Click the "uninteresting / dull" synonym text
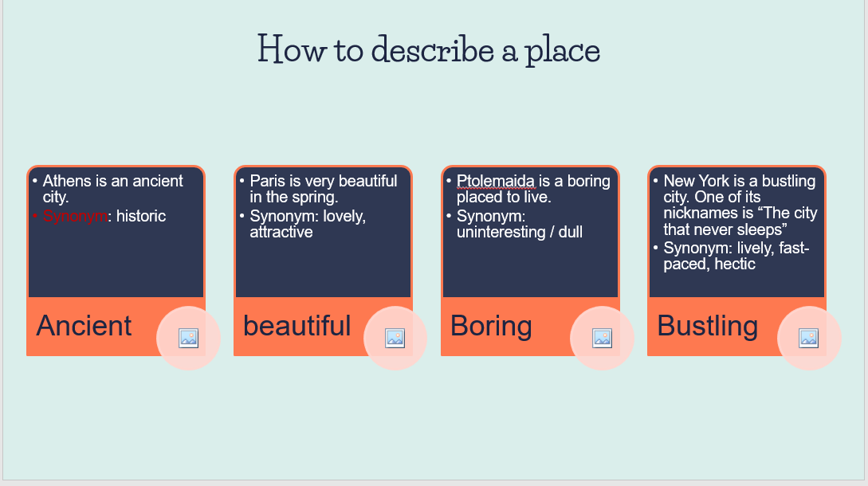The width and height of the screenshot is (868, 486). 519,232
